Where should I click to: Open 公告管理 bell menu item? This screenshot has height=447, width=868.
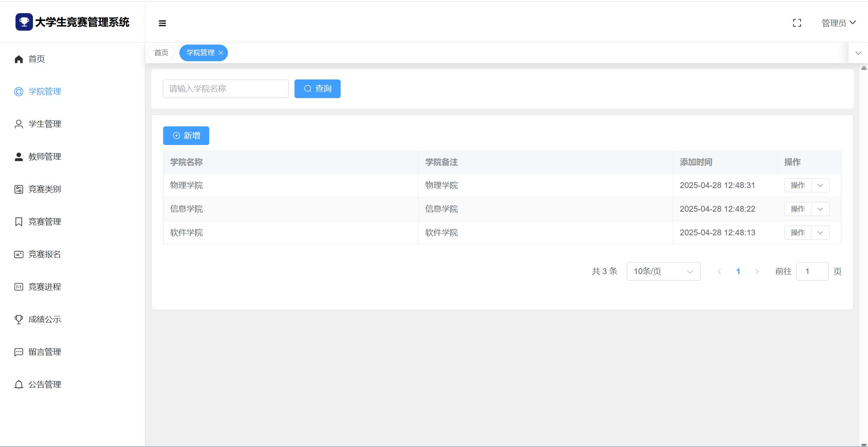click(44, 385)
